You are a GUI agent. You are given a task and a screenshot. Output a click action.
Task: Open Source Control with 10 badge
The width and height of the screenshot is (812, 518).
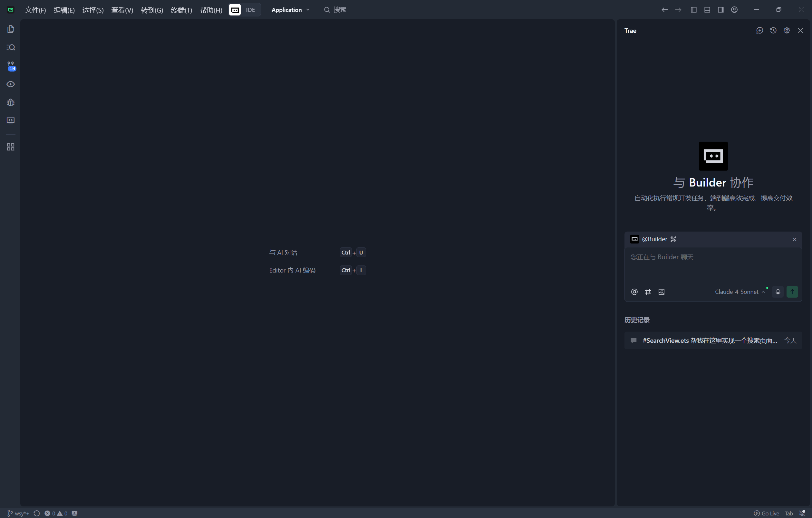coord(10,66)
